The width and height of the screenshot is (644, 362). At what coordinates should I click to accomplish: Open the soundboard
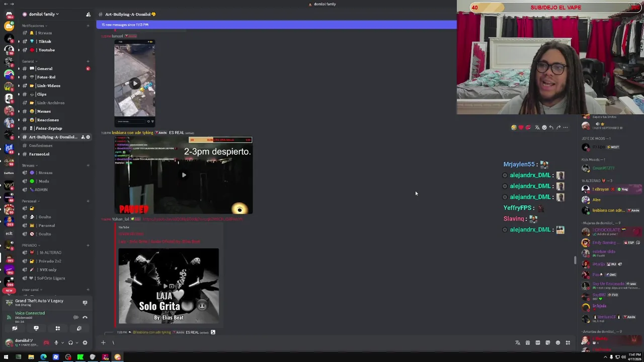tap(79, 328)
